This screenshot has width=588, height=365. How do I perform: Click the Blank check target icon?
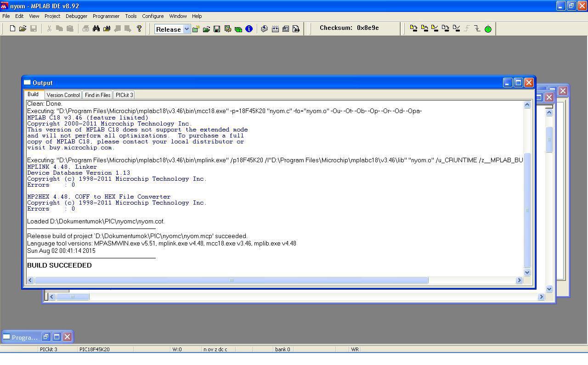pos(456,29)
